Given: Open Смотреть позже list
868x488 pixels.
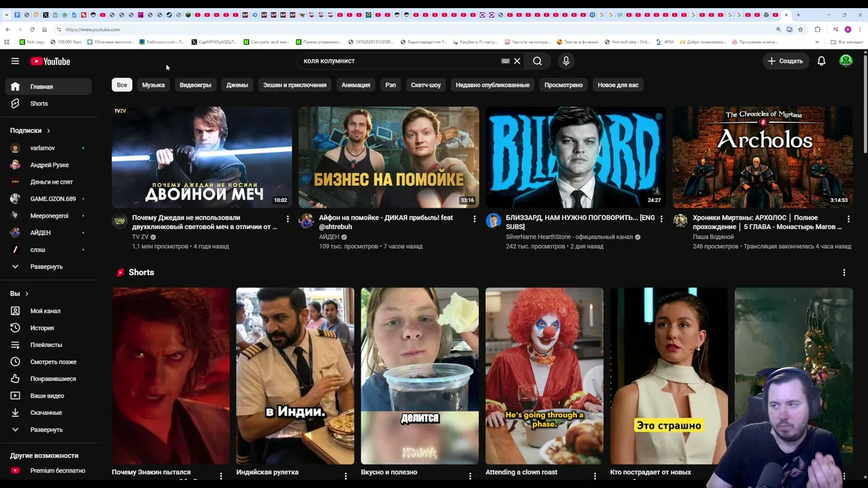Looking at the screenshot, I should [47, 362].
